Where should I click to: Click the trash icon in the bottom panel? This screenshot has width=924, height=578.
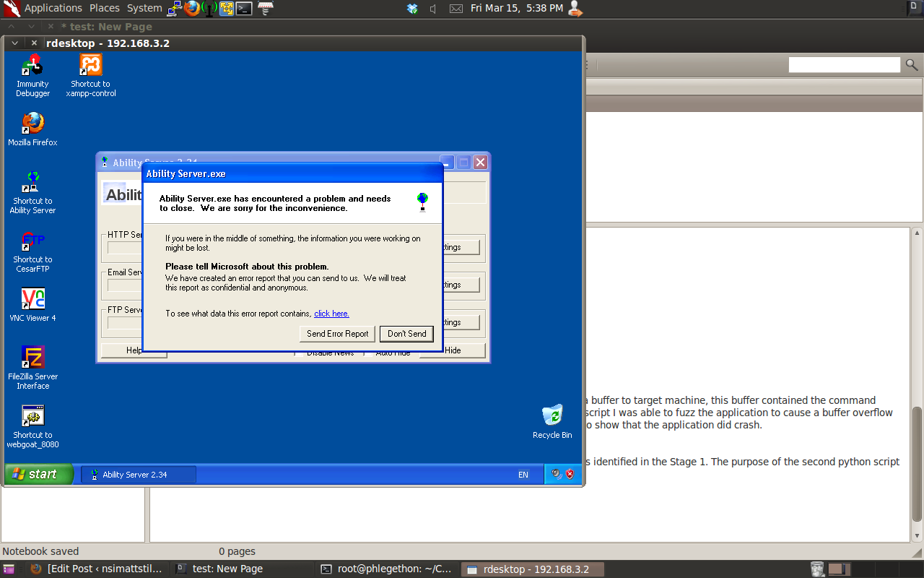click(817, 569)
